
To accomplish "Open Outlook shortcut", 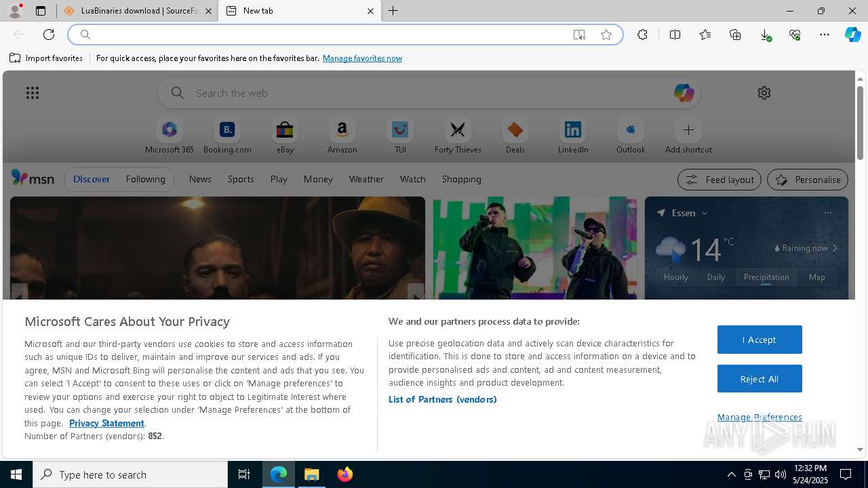I will click(x=631, y=136).
